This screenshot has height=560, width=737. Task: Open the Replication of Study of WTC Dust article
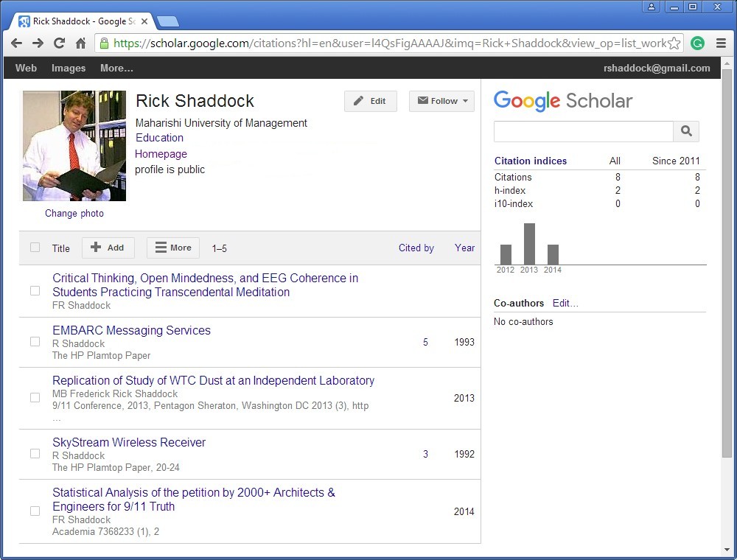click(214, 380)
